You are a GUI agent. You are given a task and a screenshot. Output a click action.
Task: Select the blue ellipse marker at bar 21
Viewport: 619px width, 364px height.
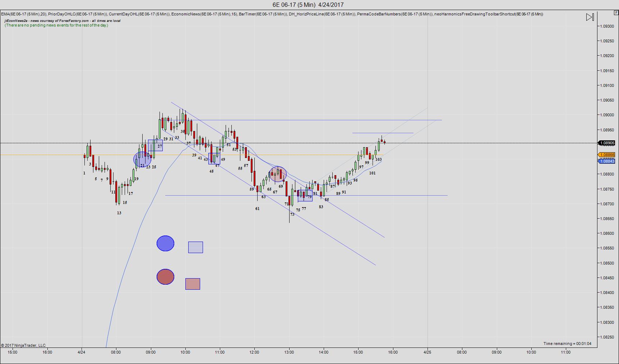(142, 160)
